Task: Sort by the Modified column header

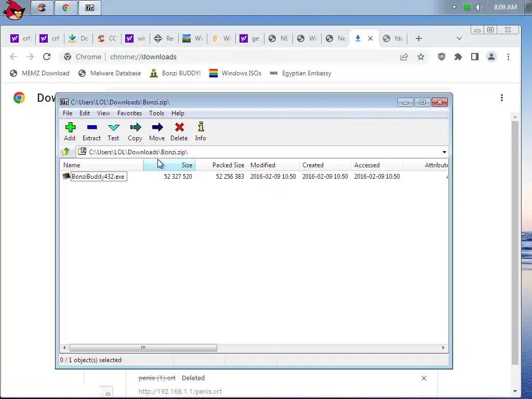Action: (x=273, y=165)
